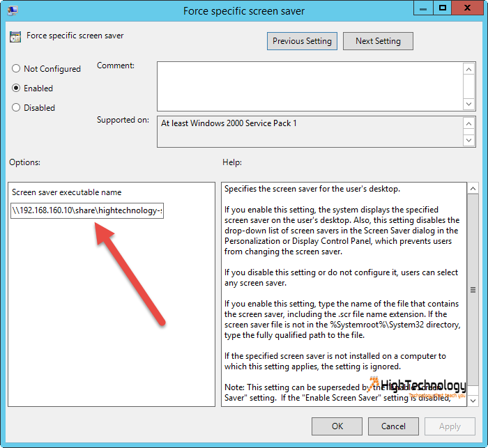The width and height of the screenshot is (488, 448).
Task: Click Help pane scroll up arrow
Action: pos(473,188)
